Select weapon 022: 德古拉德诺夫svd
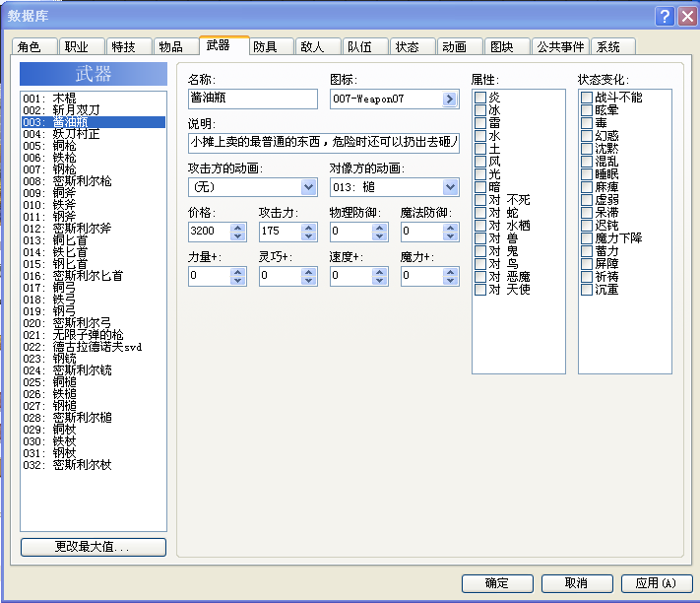Screen dimensions: 700x603 94,347
